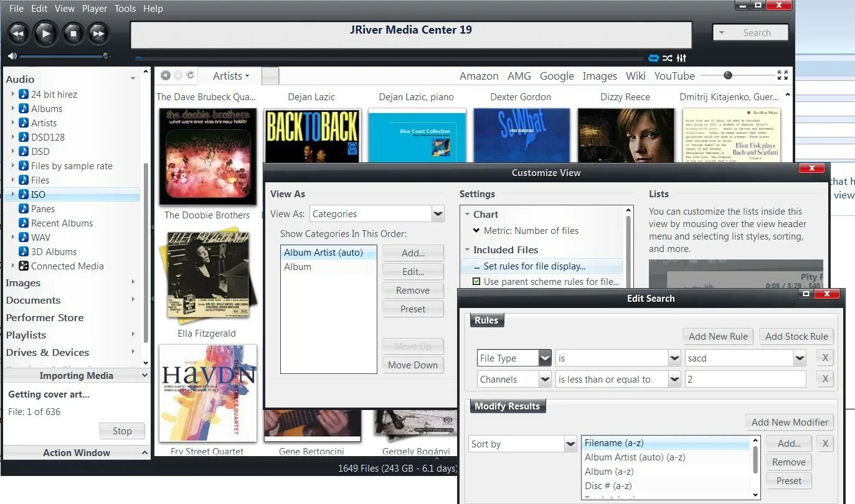This screenshot has width=855, height=504.
Task: Delete the Channels rule with X
Action: coord(825,379)
